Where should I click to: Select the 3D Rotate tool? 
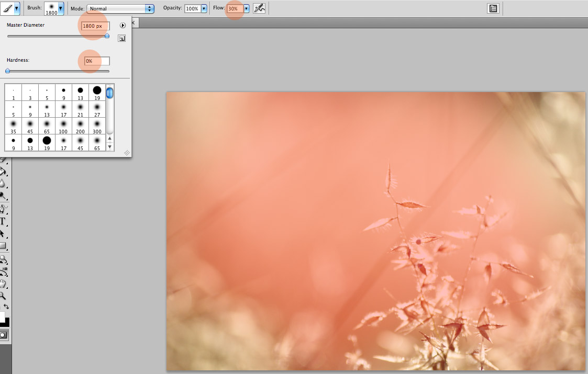tap(3, 259)
